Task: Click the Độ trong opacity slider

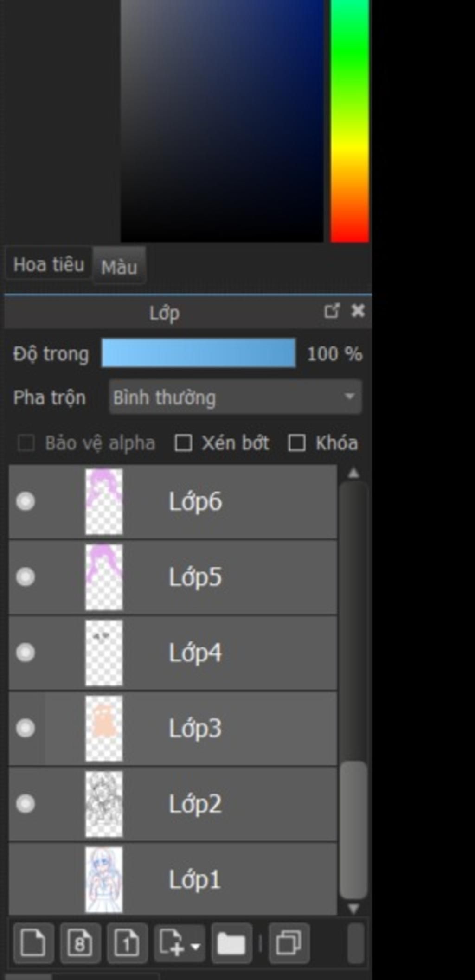Action: coord(199,353)
